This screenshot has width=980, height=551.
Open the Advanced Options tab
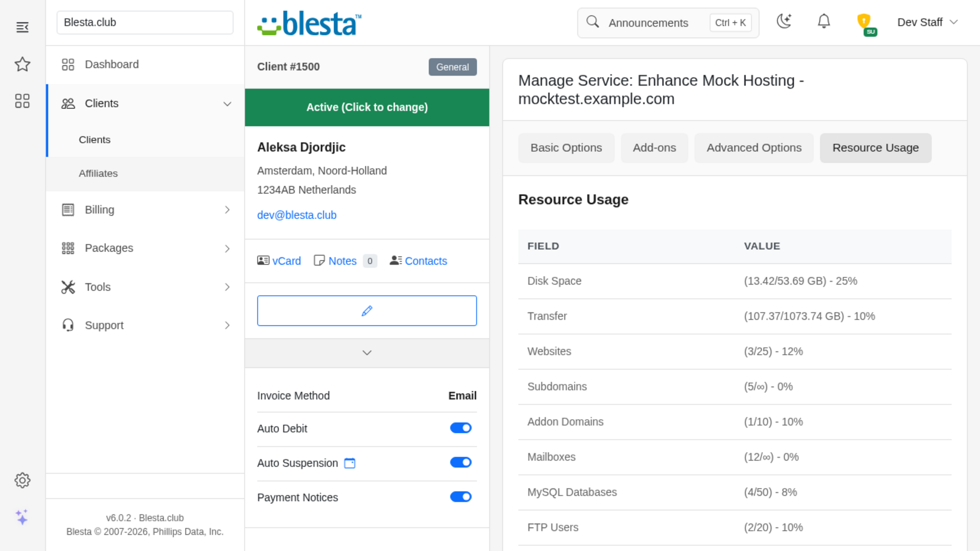point(754,148)
